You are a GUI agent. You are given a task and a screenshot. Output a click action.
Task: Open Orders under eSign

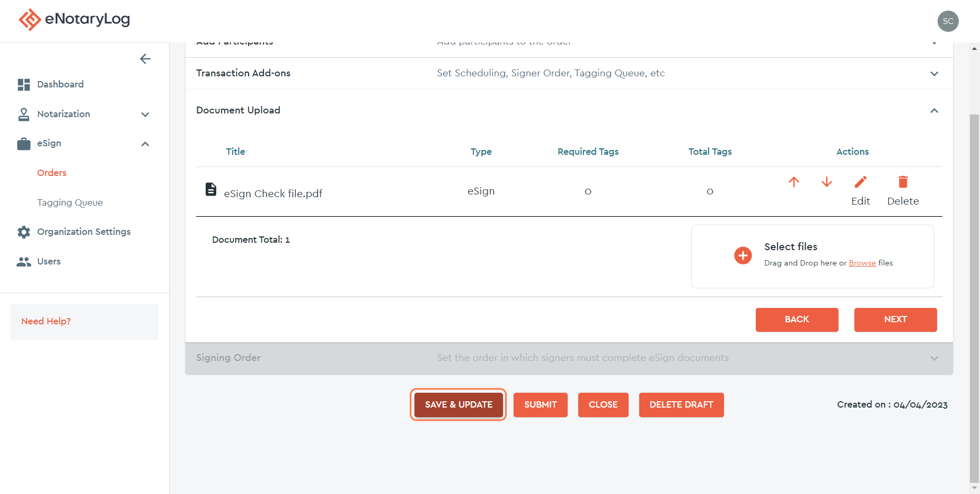[x=52, y=173]
